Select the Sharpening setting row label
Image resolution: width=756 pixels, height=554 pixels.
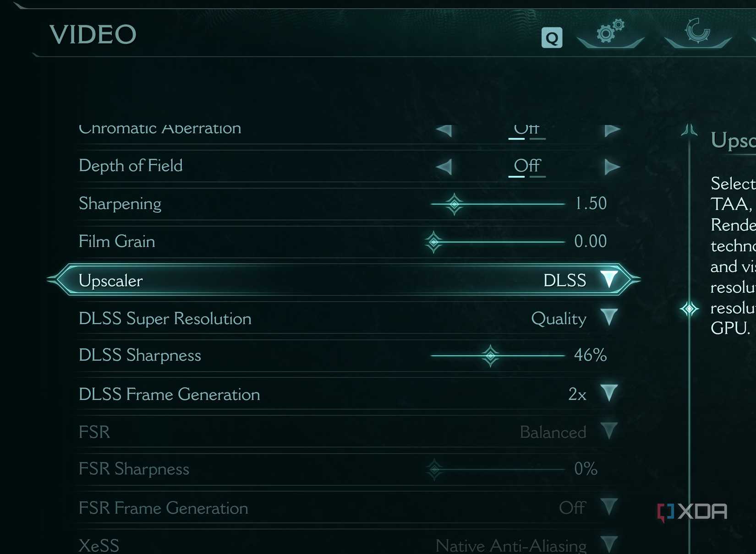coord(120,204)
